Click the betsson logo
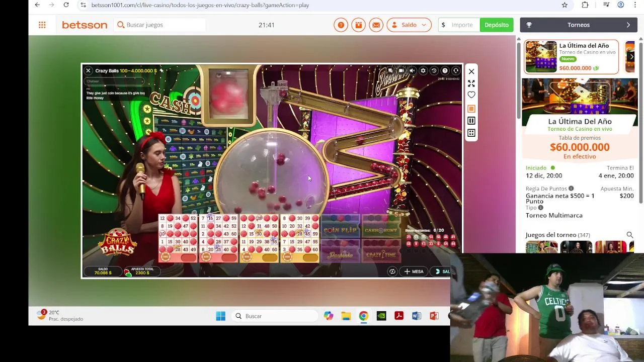Image resolution: width=644 pixels, height=362 pixels. (85, 25)
